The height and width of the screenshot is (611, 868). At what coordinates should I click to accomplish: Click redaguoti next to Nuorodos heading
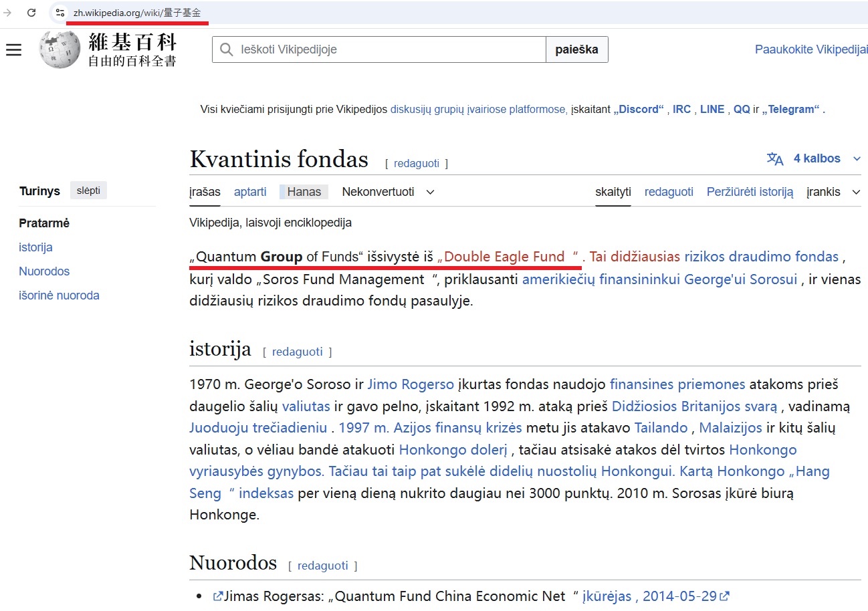click(323, 566)
